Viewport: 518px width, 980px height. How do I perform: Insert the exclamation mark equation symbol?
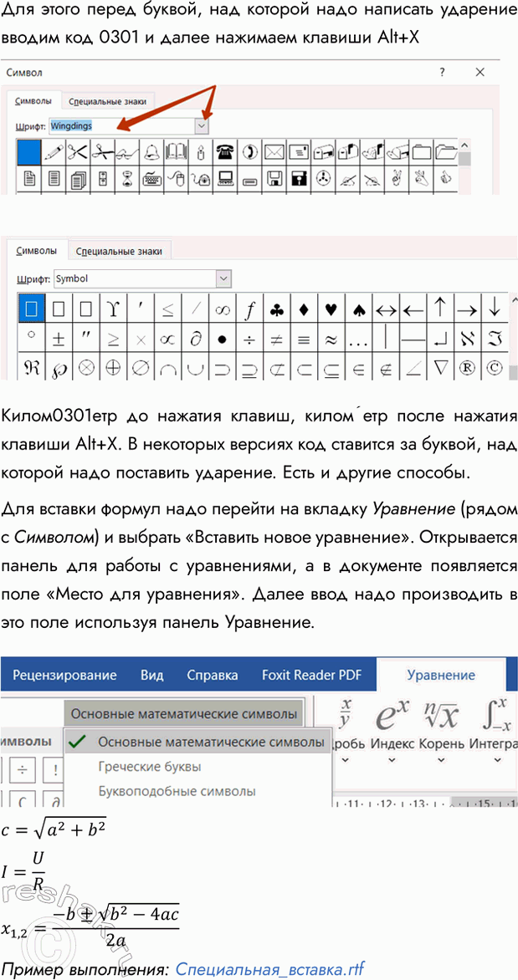pyautogui.click(x=55, y=769)
